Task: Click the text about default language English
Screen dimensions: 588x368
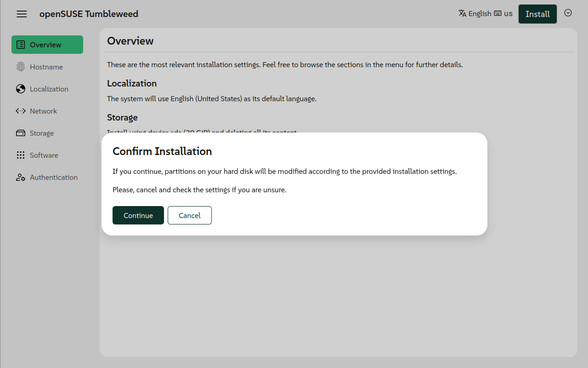Action: tap(212, 98)
